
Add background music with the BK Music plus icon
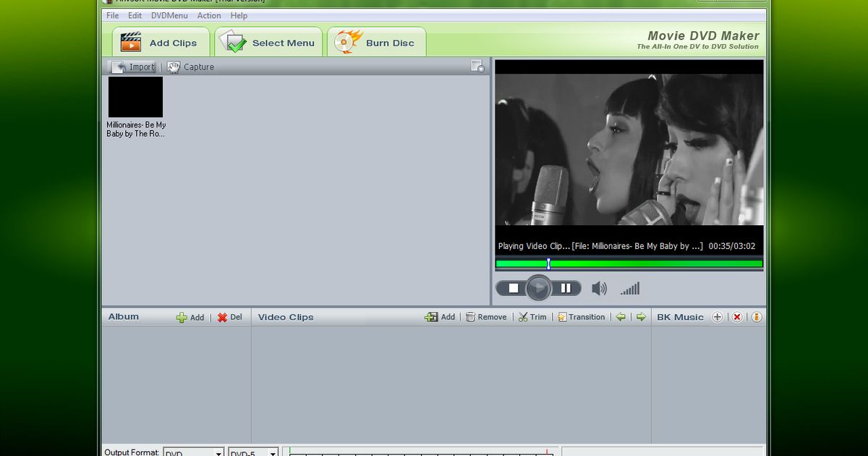click(x=718, y=317)
